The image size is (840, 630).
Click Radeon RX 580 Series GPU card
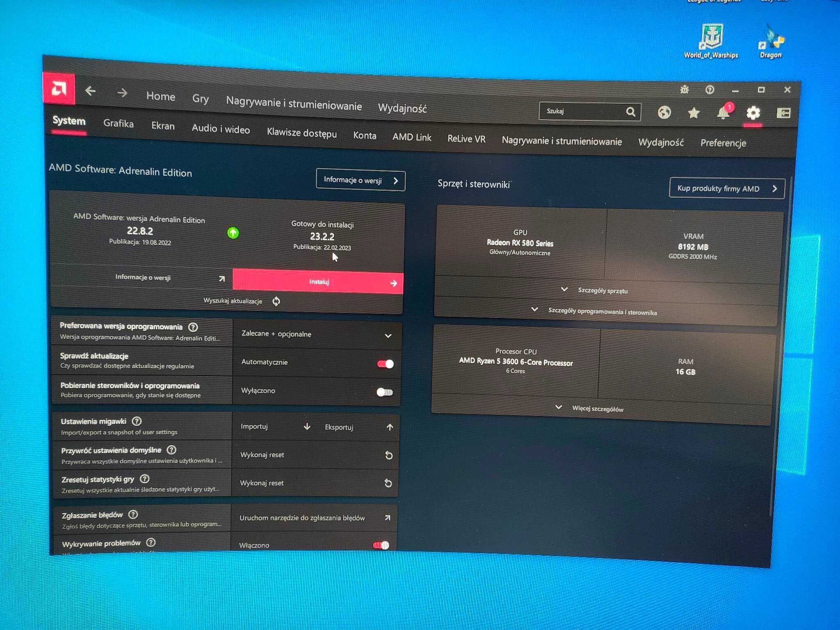(520, 242)
